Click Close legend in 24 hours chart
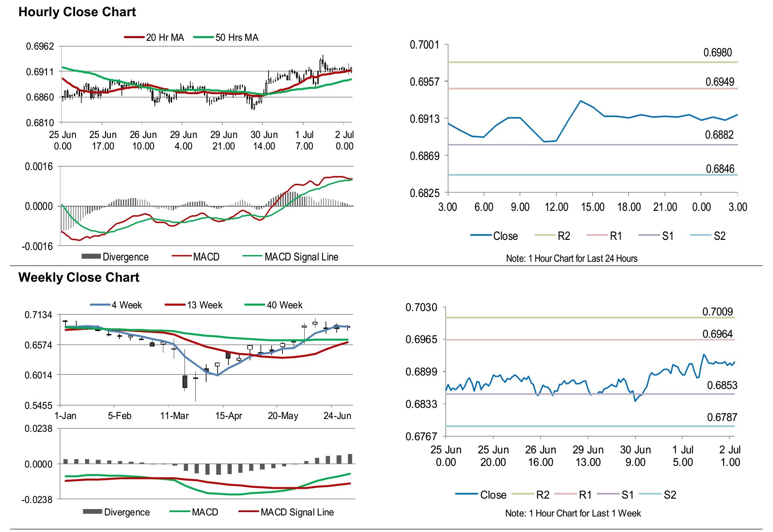Viewport: 773px width, 532px height. [505, 236]
